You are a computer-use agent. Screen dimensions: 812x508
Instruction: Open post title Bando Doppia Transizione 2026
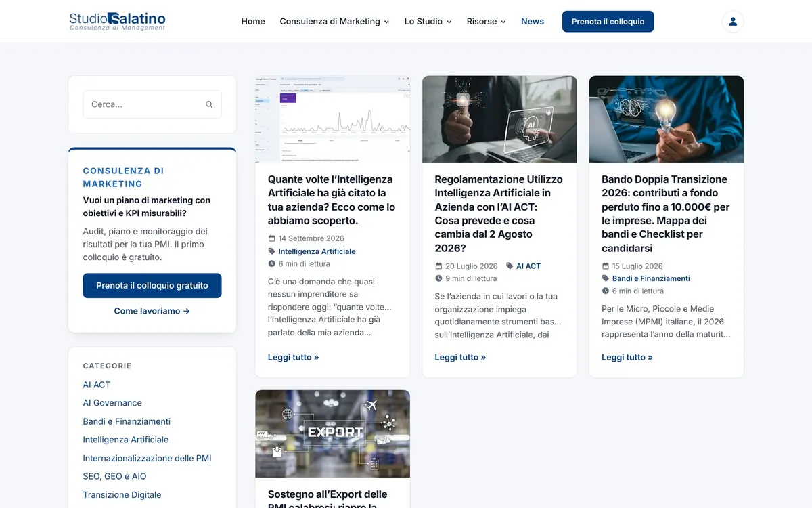pos(666,213)
